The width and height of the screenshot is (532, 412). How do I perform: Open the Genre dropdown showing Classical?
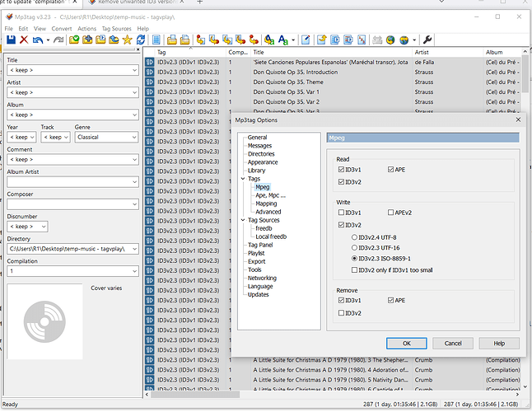tap(135, 138)
